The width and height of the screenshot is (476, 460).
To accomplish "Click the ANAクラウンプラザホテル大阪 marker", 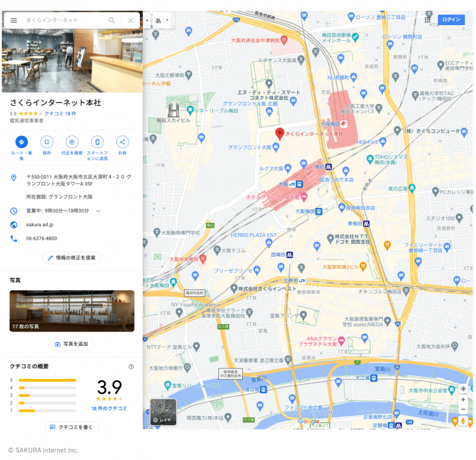I will point(341,341).
